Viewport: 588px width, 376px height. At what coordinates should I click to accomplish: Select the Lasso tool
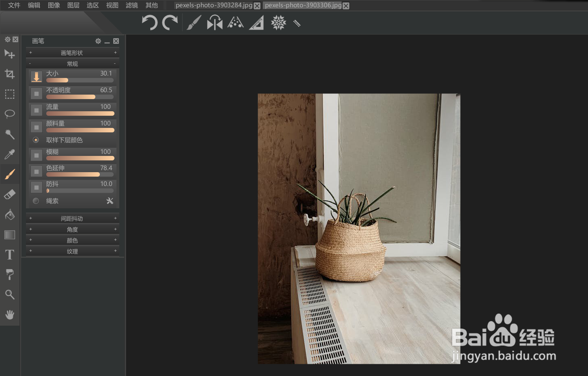pos(9,114)
